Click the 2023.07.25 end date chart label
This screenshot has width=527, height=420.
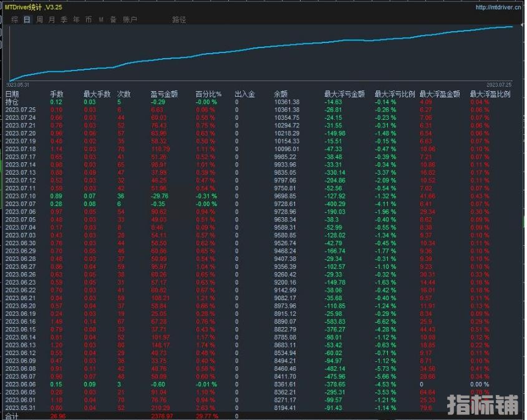tap(499, 84)
